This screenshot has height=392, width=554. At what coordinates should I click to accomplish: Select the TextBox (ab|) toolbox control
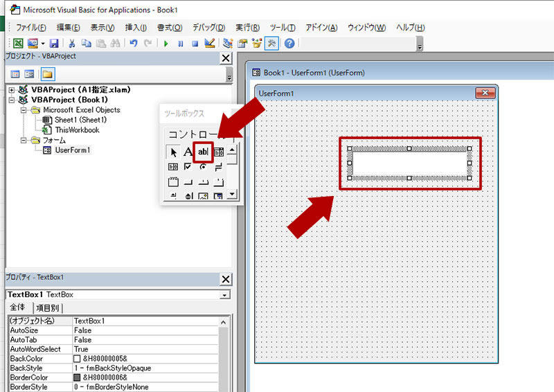coord(203,152)
